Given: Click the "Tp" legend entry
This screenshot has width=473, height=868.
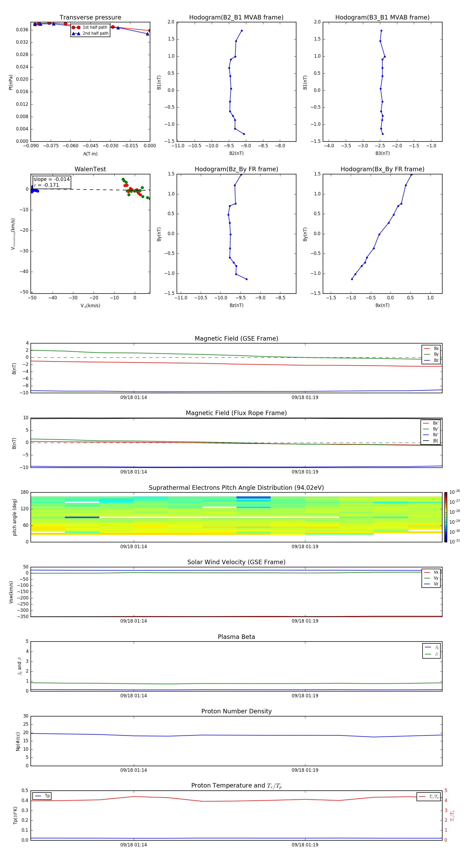Looking at the screenshot, I should point(42,796).
